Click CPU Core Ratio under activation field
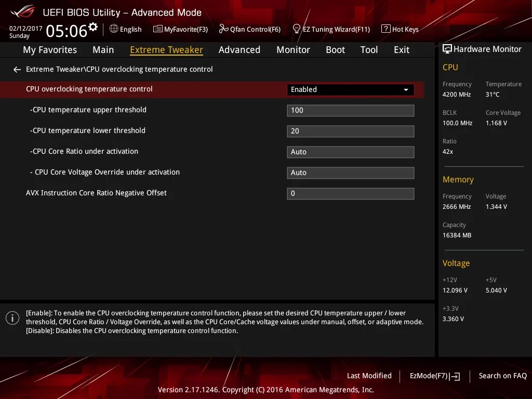The image size is (532, 399). (351, 152)
